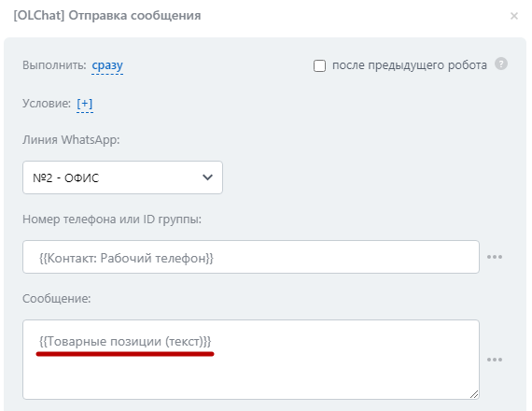The height and width of the screenshot is (411, 532).
Task: Click the 'после предыдущего робота' label text
Action: pos(410,64)
